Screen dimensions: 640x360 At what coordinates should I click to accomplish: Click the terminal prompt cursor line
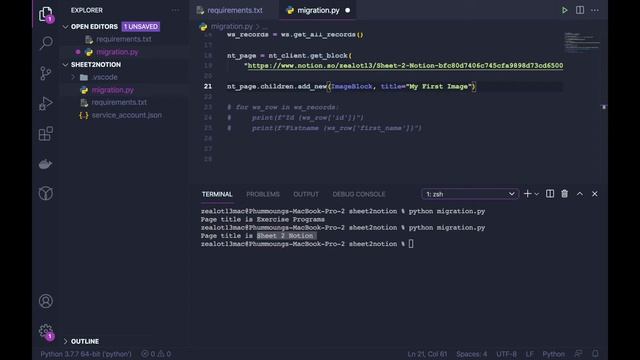[307, 244]
